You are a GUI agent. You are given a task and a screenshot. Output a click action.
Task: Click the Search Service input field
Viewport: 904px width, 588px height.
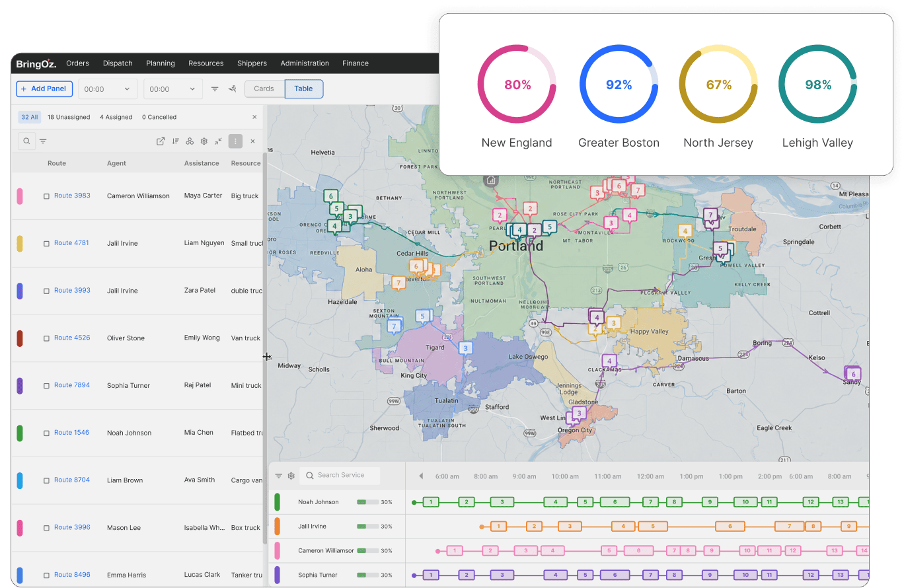[340, 475]
